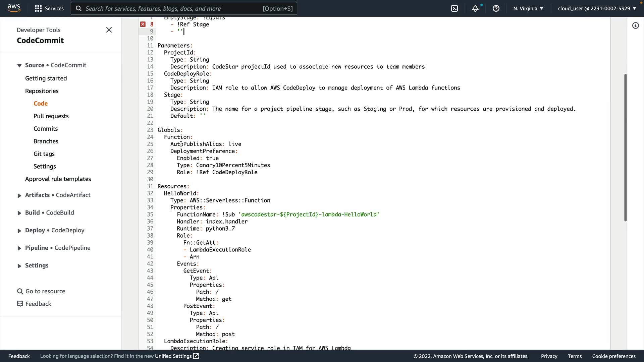This screenshot has width=644, height=362.
Task: Open the AWS CloudShell icon
Action: (454, 8)
